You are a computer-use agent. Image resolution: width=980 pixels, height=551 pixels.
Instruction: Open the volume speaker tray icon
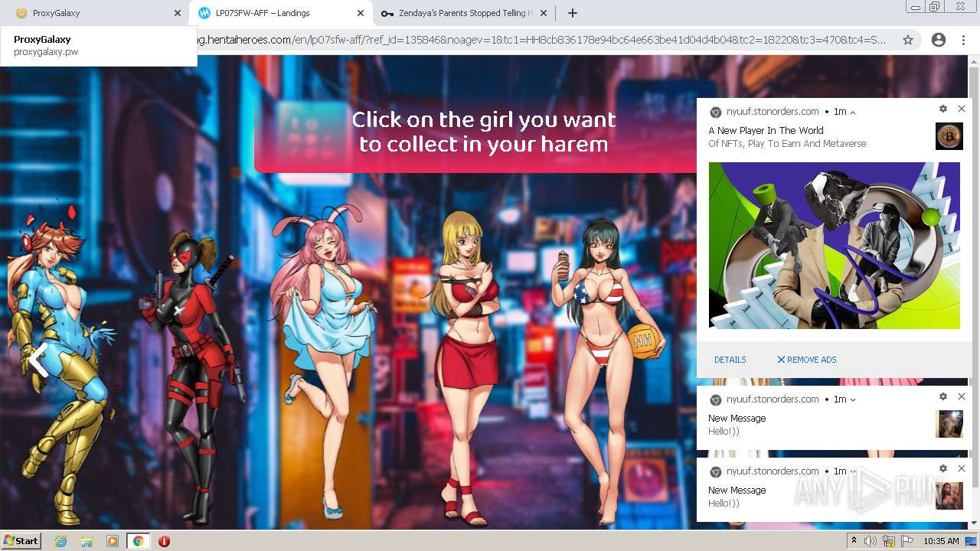tap(871, 541)
